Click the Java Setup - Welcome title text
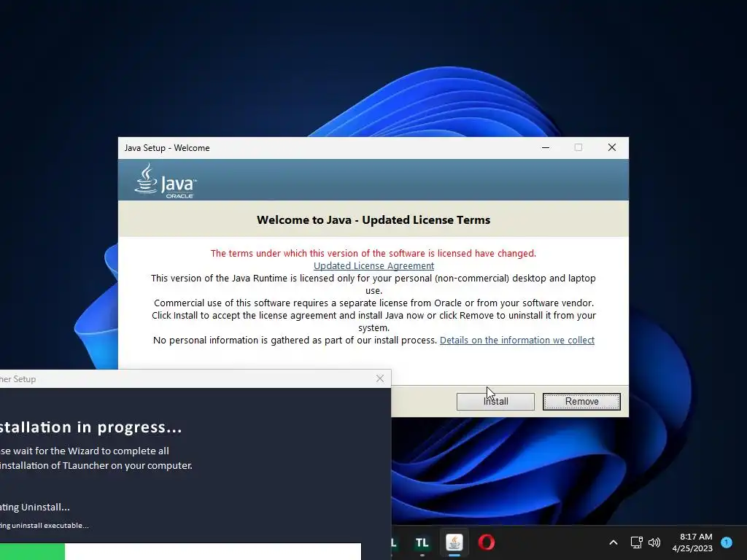 tap(167, 148)
